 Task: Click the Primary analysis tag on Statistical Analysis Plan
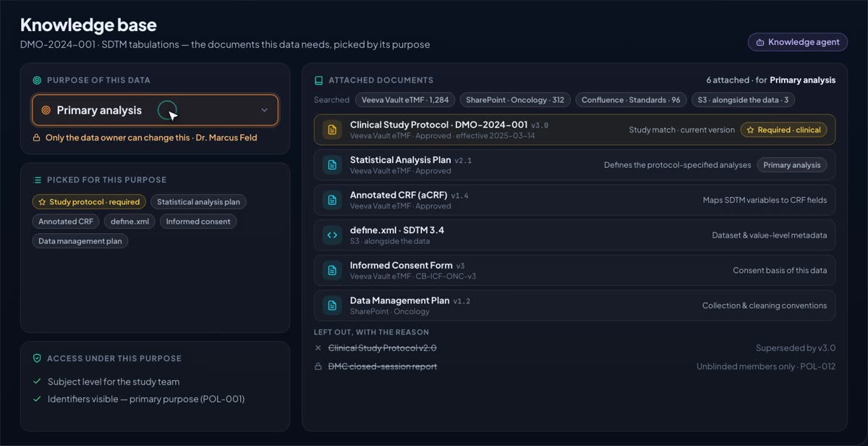tap(792, 165)
